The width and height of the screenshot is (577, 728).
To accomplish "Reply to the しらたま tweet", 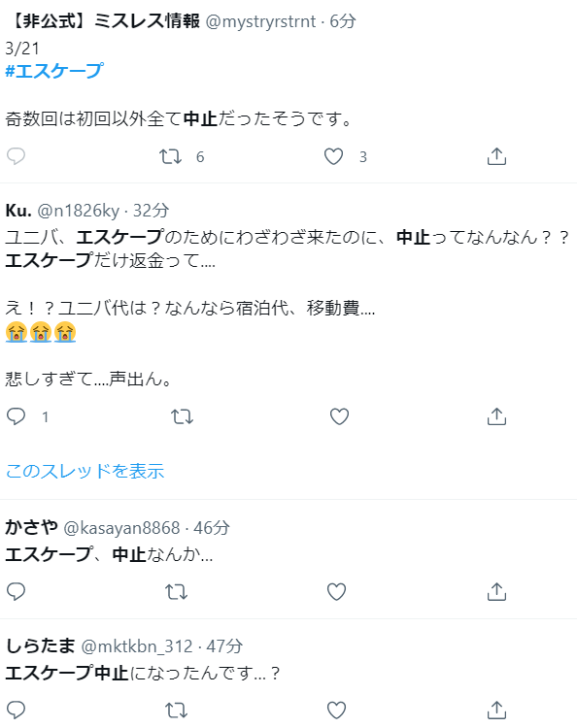I will click(16, 710).
